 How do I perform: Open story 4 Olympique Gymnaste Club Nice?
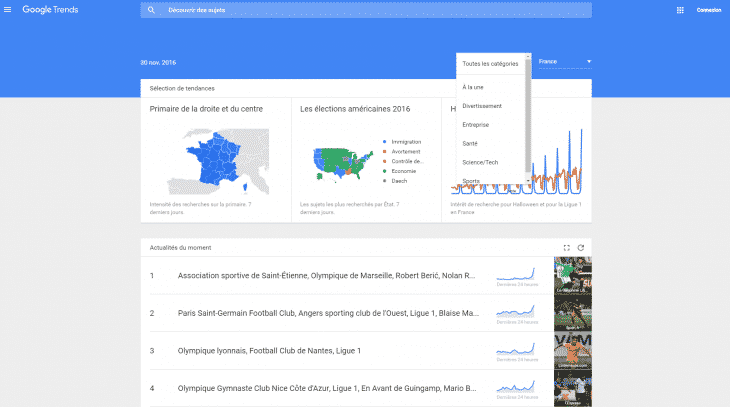coord(327,388)
